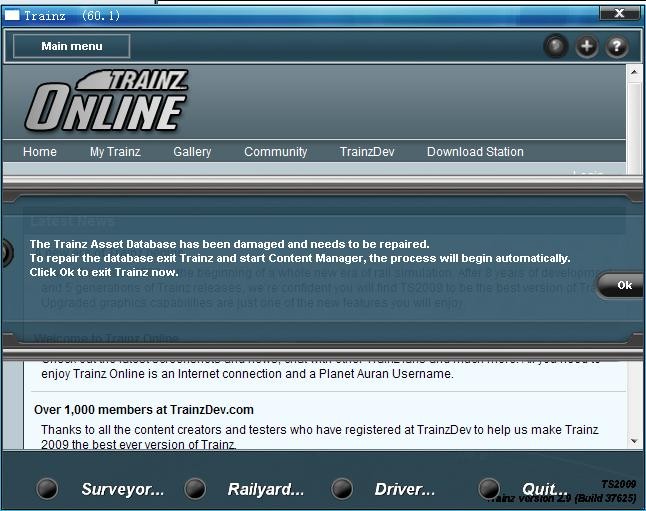Open the Community section
The image size is (646, 511).
pyautogui.click(x=275, y=152)
